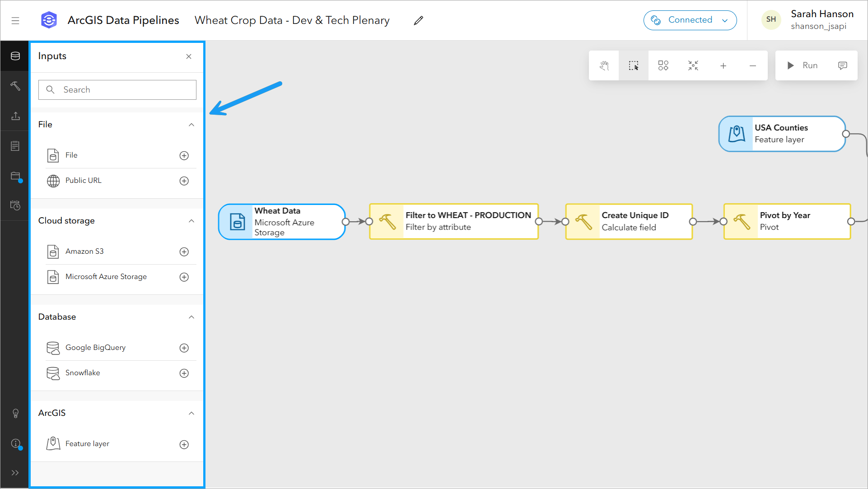Select the Tools hammer icon in sidebar
Viewport: 868px width, 489px height.
click(x=15, y=86)
